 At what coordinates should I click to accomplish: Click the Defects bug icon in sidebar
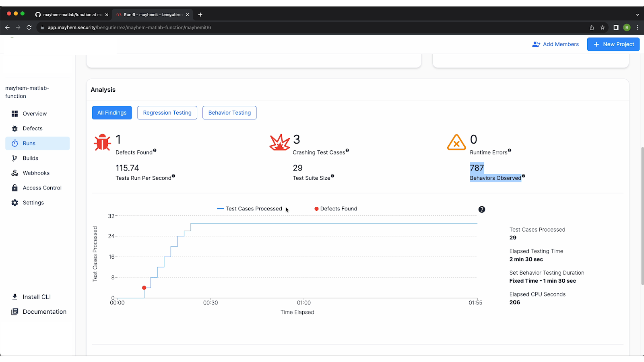tap(15, 129)
